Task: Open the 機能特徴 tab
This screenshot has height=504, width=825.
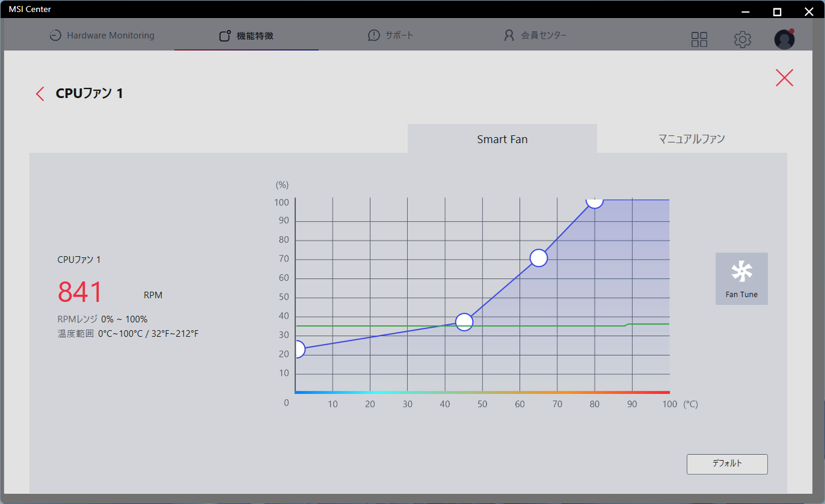Action: click(x=247, y=36)
